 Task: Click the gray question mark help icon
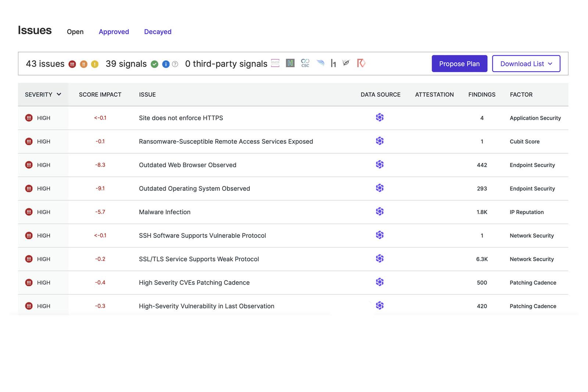[x=175, y=64]
